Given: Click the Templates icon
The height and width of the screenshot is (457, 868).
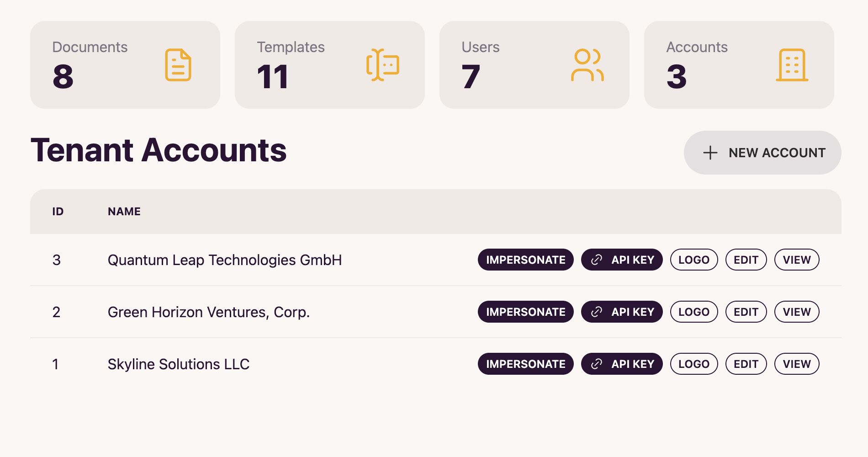Looking at the screenshot, I should tap(383, 65).
